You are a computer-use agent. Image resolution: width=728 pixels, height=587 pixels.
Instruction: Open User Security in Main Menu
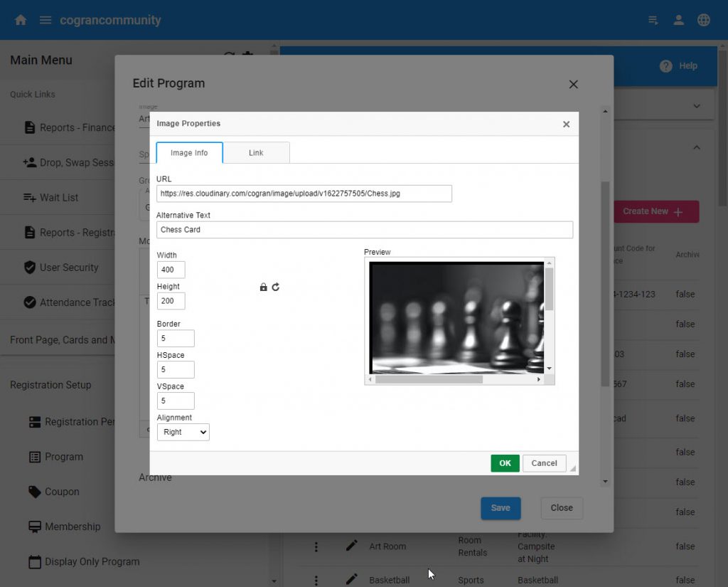point(69,268)
